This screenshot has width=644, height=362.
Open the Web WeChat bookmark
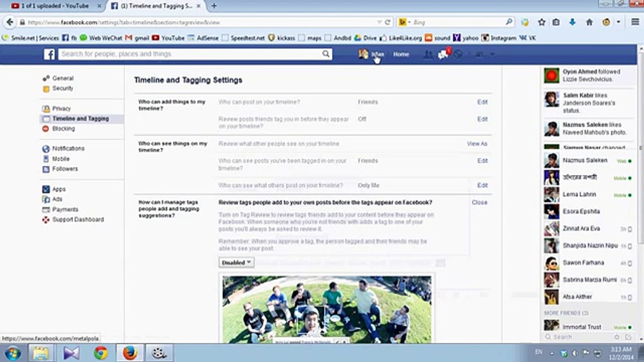pyautogui.click(x=101, y=38)
